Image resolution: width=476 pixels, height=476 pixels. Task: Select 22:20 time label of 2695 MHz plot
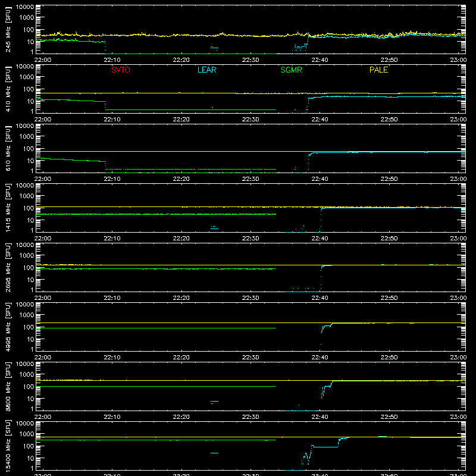click(x=181, y=298)
